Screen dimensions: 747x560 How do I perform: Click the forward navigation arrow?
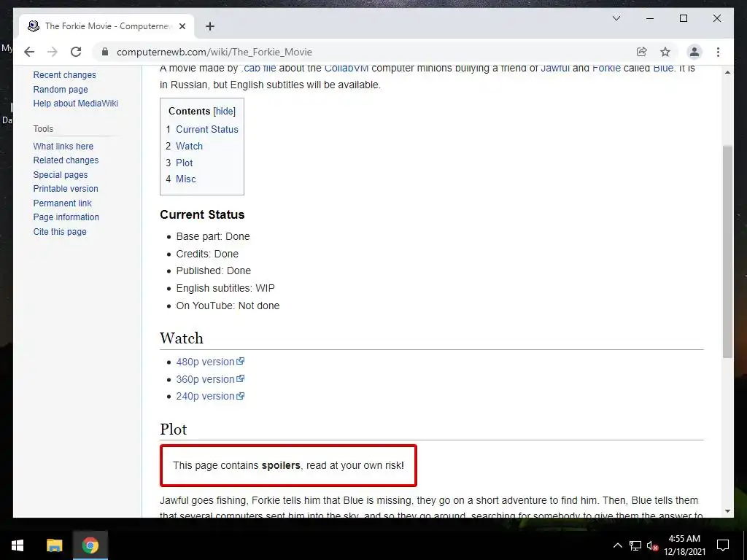[53, 52]
